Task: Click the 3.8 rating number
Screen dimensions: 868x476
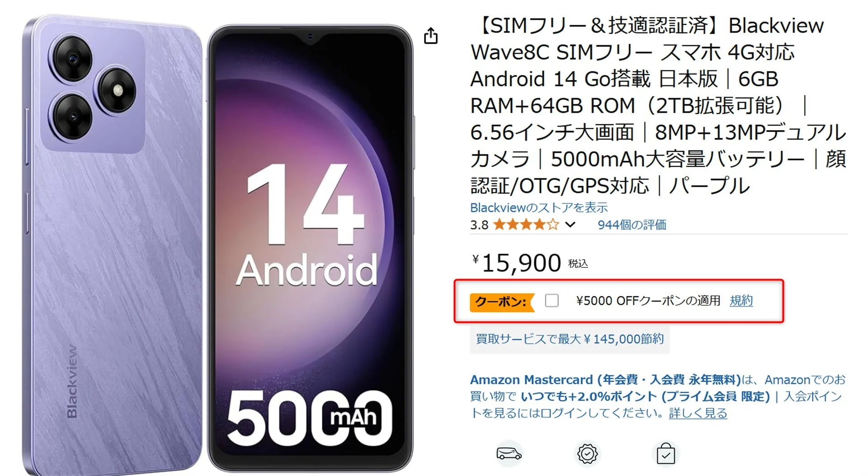Action: point(479,225)
